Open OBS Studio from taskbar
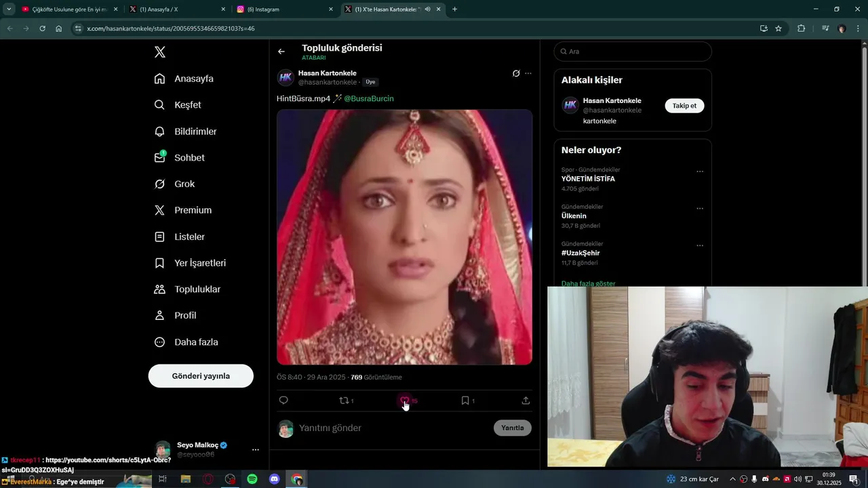This screenshot has height=488, width=868. pos(231,479)
